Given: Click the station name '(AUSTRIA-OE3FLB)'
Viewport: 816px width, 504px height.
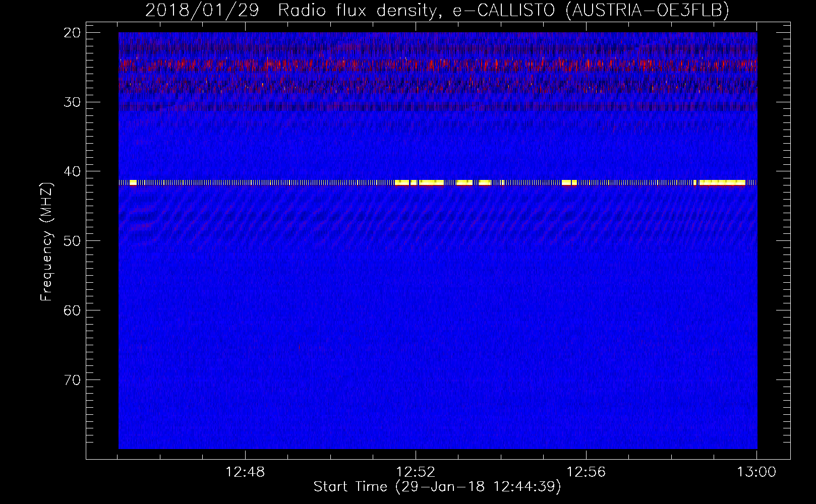Looking at the screenshot, I should (x=647, y=10).
